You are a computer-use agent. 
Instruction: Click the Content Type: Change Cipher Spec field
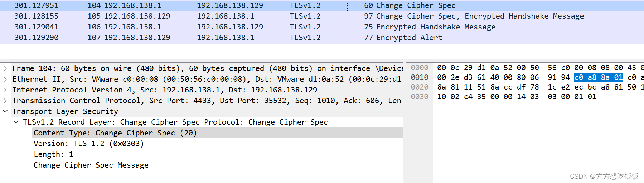[x=115, y=133]
